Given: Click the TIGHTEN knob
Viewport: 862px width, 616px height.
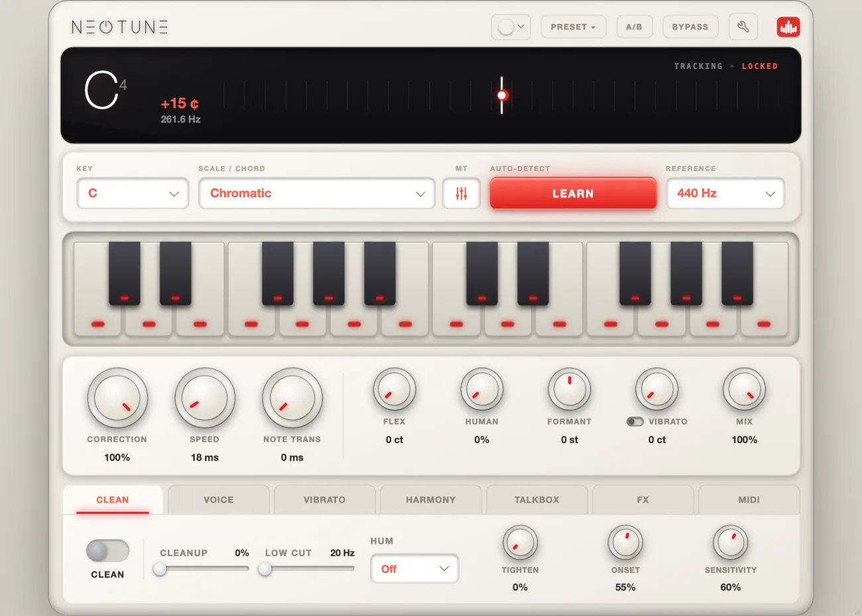Looking at the screenshot, I should click(x=520, y=543).
